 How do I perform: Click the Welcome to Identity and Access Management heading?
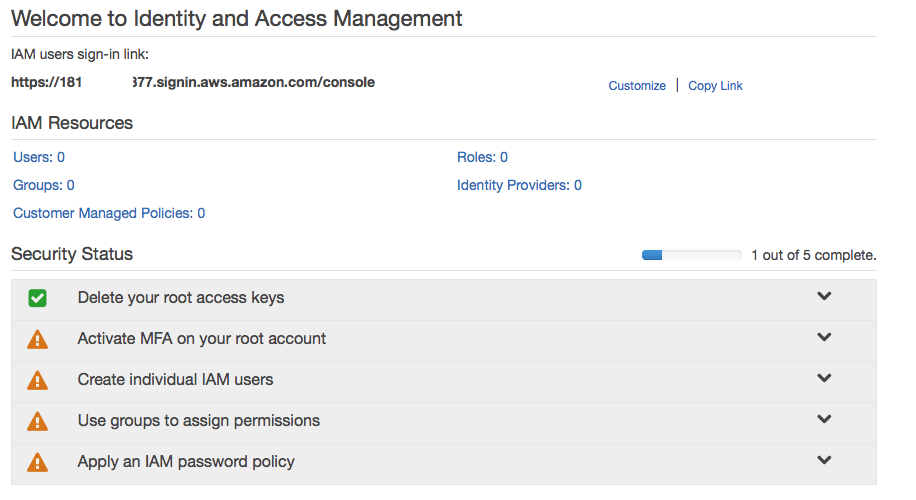pos(237,19)
